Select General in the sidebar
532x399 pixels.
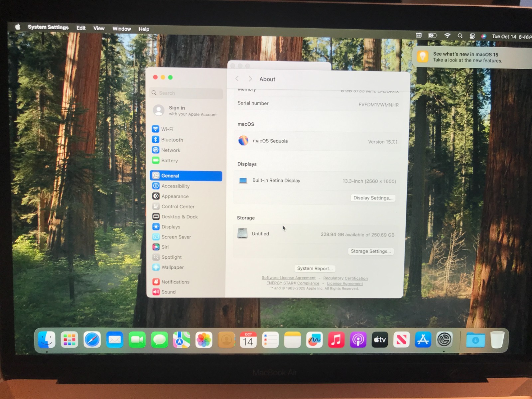pyautogui.click(x=186, y=176)
